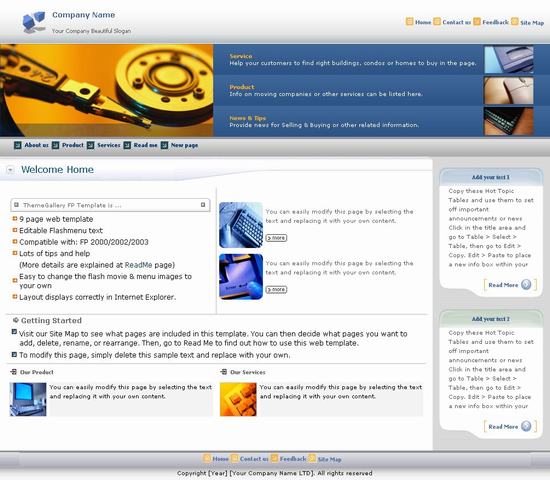Open the laptop keyboard thumbnail in News & Tips
The height and width of the screenshot is (480, 550).
point(509,121)
